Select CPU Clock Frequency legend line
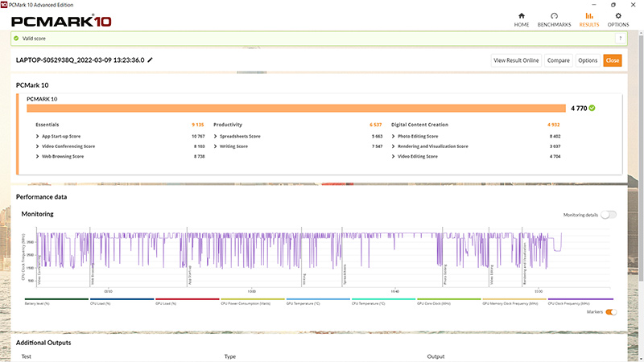This screenshot has height=362, width=644. pyautogui.click(x=580, y=299)
